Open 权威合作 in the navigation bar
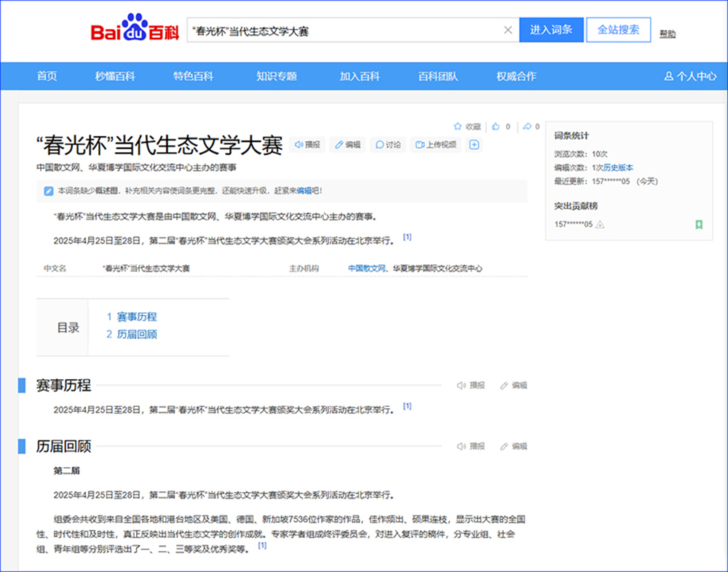 [516, 76]
